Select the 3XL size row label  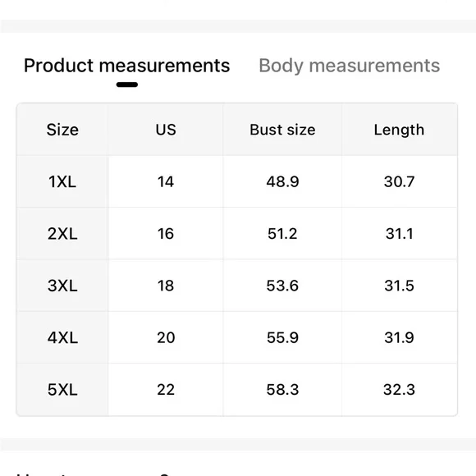(x=62, y=286)
